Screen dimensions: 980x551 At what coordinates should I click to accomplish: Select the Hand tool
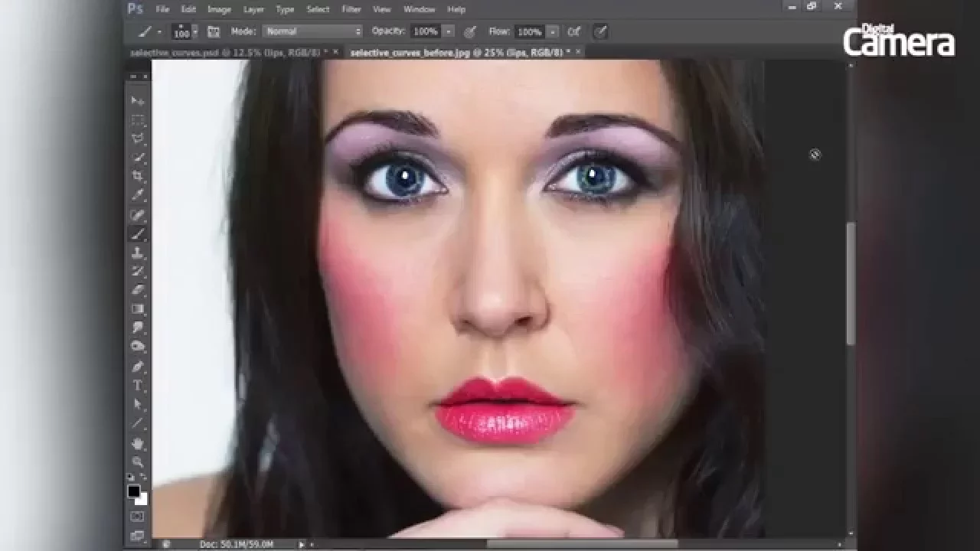point(138,443)
